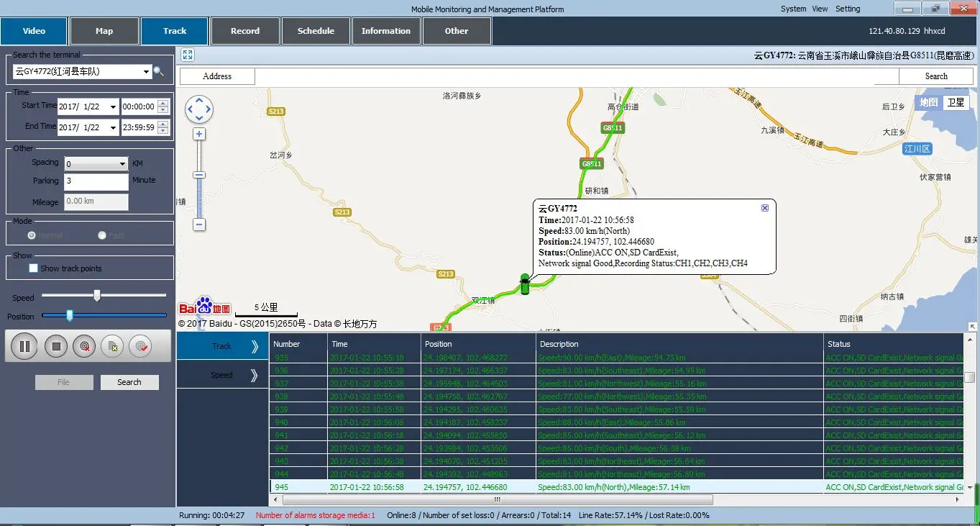Stop the track playback
This screenshot has width=980, height=526.
pyautogui.click(x=56, y=346)
